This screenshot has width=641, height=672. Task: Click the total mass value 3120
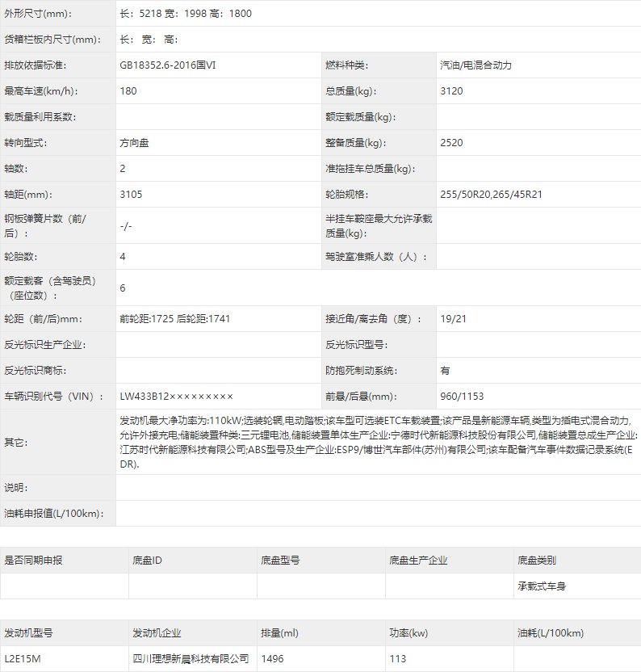(x=452, y=91)
